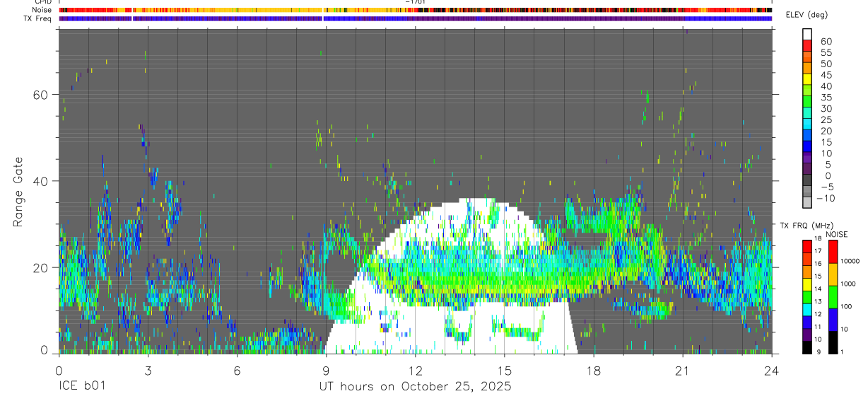This screenshot has height=401, width=868.
Task: Click the 'UT hours on October 25, 2025' label
Action: click(416, 386)
